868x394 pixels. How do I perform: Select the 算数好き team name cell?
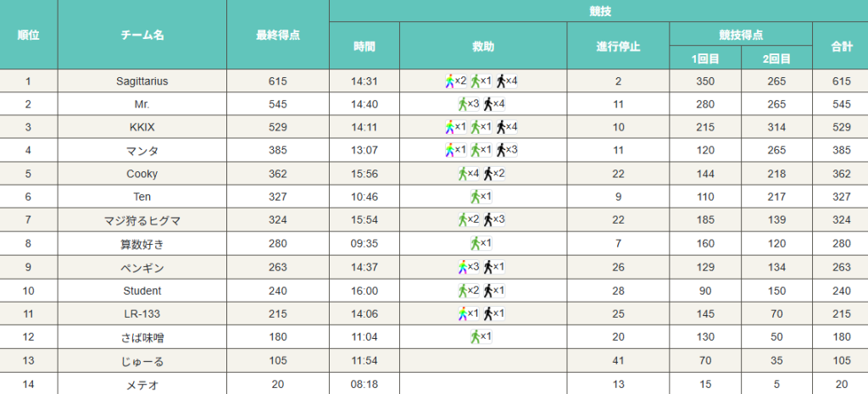pyautogui.click(x=142, y=244)
